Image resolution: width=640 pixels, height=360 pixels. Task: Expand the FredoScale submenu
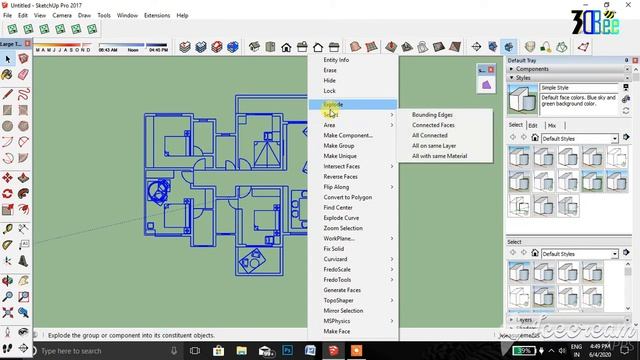click(391, 269)
